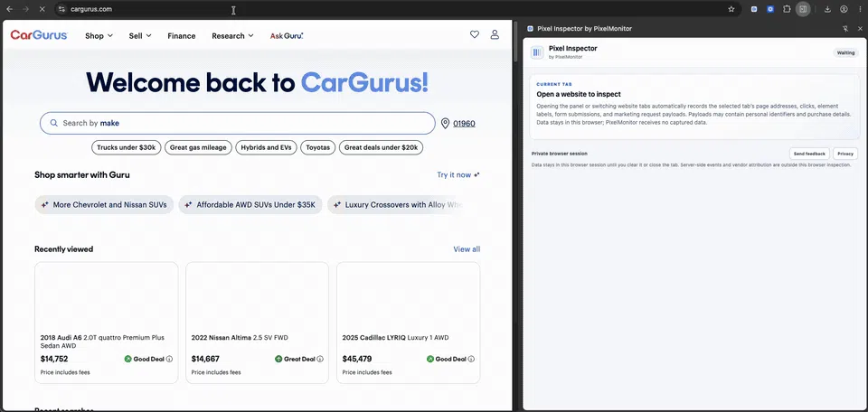
Task: Bookmark this page with the star icon
Action: [x=731, y=9]
